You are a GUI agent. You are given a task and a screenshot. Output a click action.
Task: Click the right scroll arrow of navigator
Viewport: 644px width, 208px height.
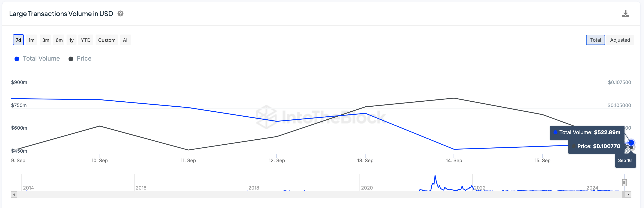[628, 195]
